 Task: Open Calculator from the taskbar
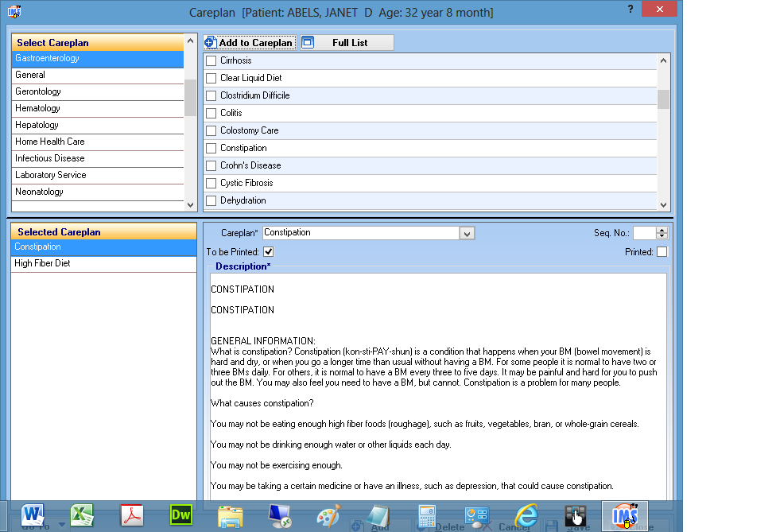tap(427, 515)
